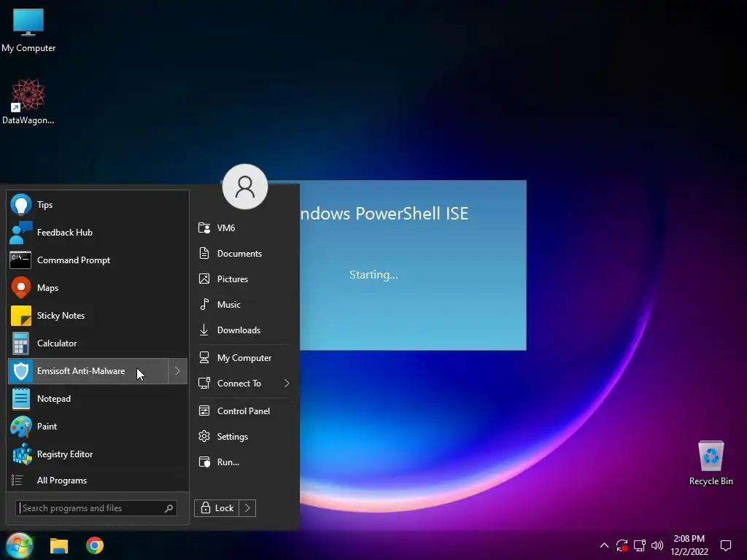Click the "Registry Editor" label
747x560 pixels.
tap(65, 454)
